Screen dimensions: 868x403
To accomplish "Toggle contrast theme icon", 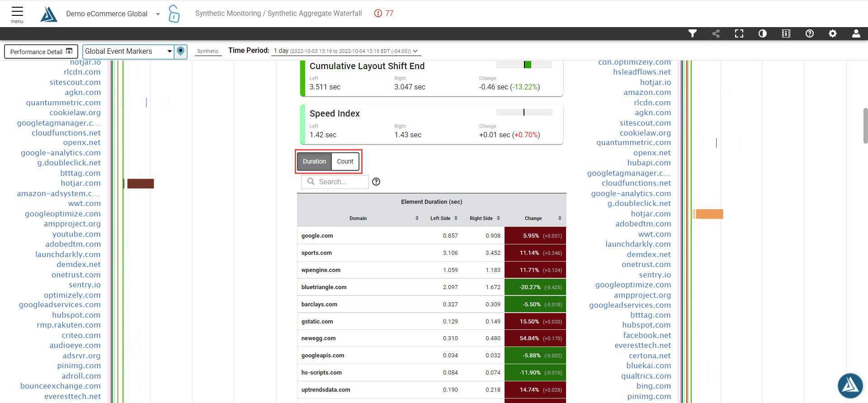I will [x=763, y=33].
